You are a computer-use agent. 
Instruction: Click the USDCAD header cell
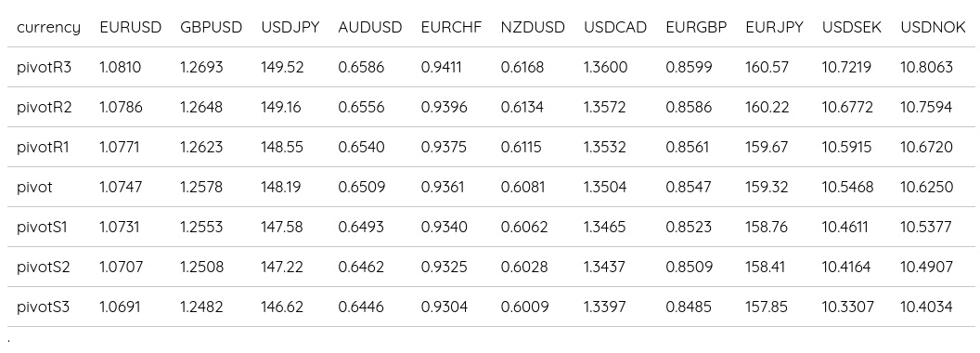click(615, 28)
